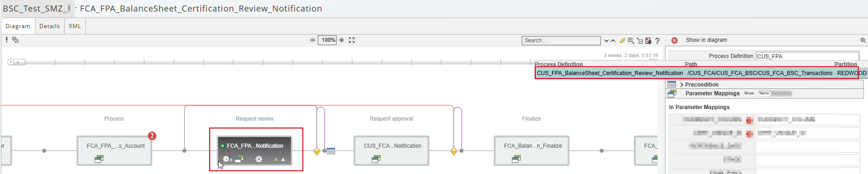Screen dimensions: 868x174
Task: Switch to the Details tab
Action: coord(50,26)
